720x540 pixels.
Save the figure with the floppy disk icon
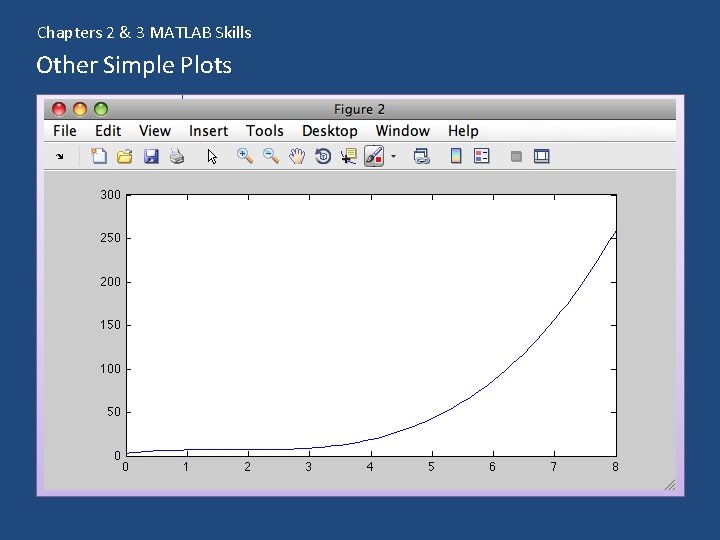(151, 157)
